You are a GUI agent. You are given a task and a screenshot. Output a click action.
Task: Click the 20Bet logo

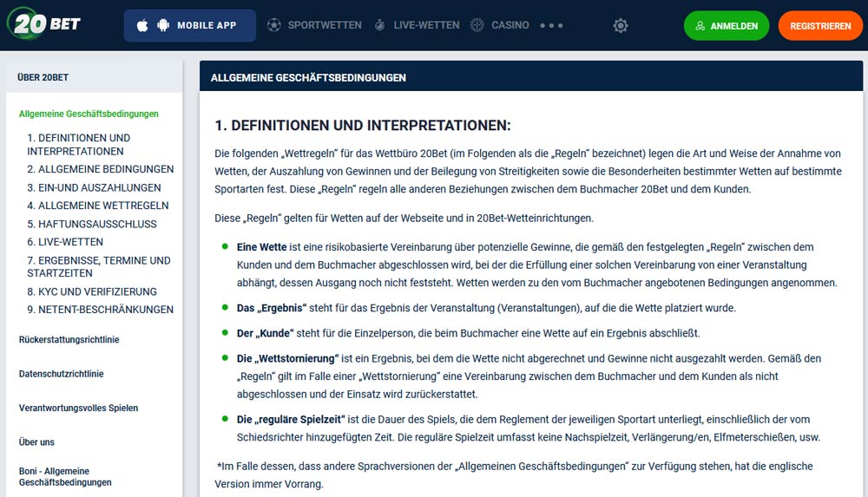tap(43, 24)
